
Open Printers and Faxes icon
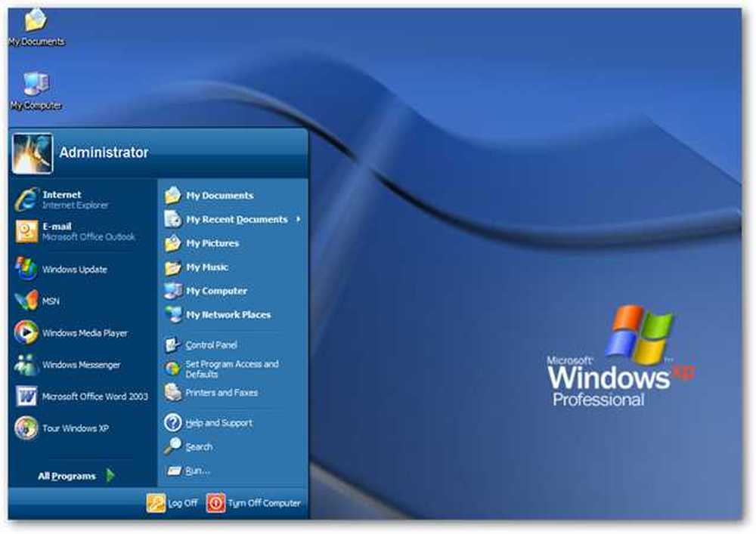[x=172, y=393]
